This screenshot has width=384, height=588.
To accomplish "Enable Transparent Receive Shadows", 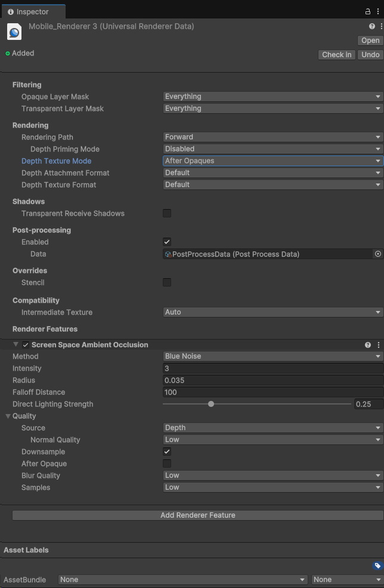I will (x=166, y=213).
